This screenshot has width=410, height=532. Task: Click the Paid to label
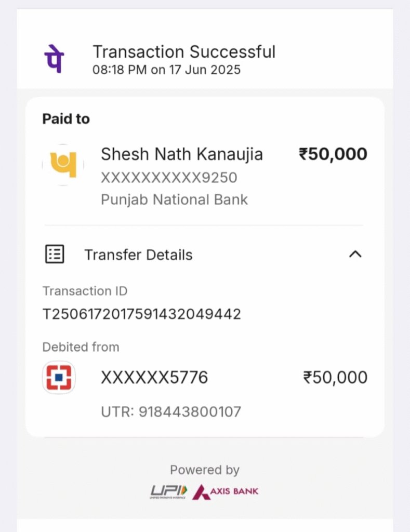66,119
